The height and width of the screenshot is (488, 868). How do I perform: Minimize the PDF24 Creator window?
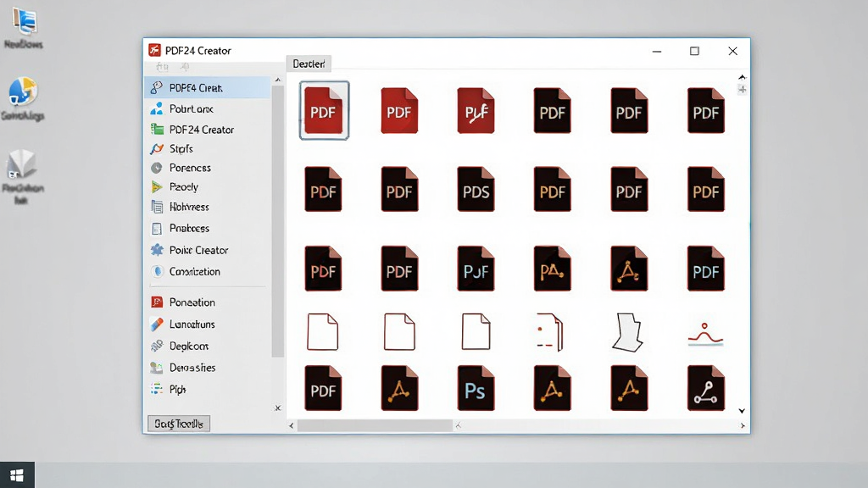click(657, 51)
